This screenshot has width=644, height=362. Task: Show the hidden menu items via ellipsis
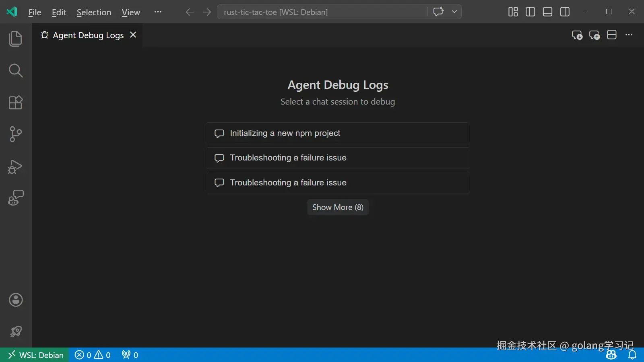pos(158,12)
